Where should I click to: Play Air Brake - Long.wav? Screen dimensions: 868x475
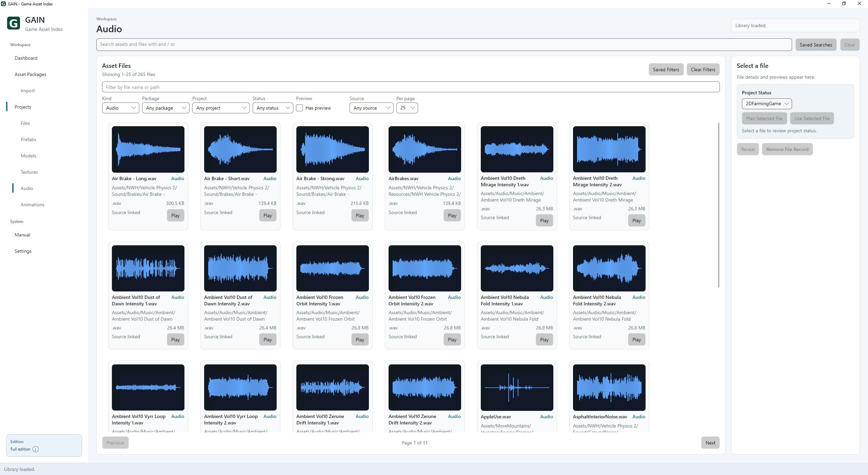(175, 215)
